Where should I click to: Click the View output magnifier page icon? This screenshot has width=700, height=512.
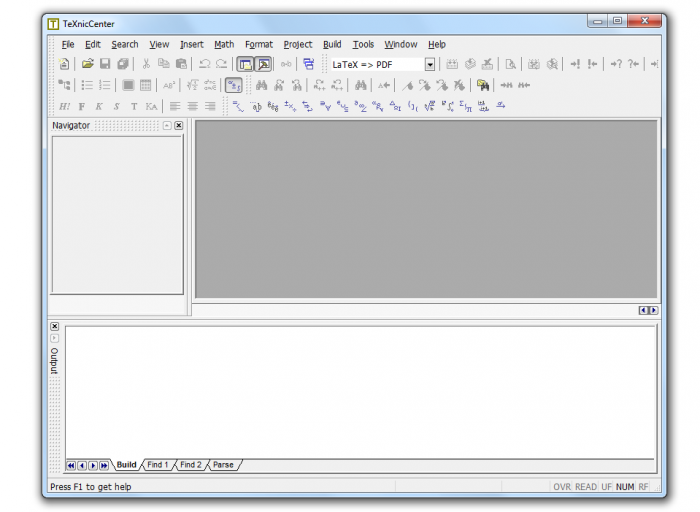[x=510, y=64]
